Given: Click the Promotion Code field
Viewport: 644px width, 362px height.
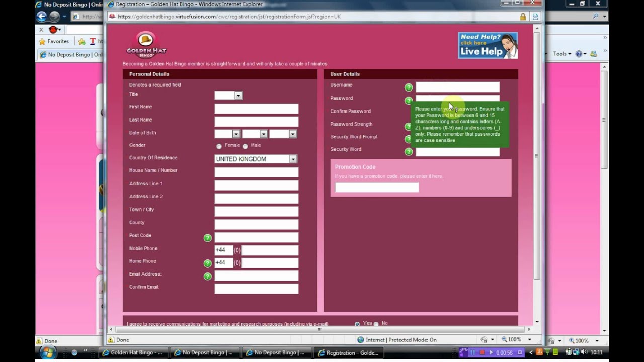Looking at the screenshot, I should pyautogui.click(x=377, y=187).
